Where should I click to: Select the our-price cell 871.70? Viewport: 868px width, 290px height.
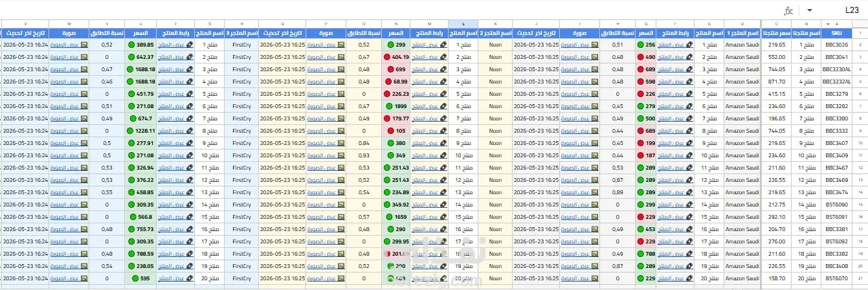tap(777, 82)
